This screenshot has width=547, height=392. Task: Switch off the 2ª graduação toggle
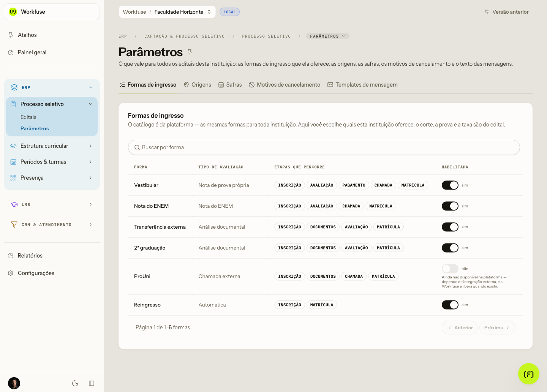pos(450,248)
